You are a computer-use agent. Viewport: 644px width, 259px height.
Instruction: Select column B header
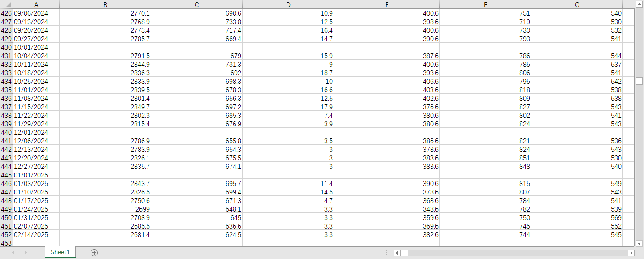(105, 4)
